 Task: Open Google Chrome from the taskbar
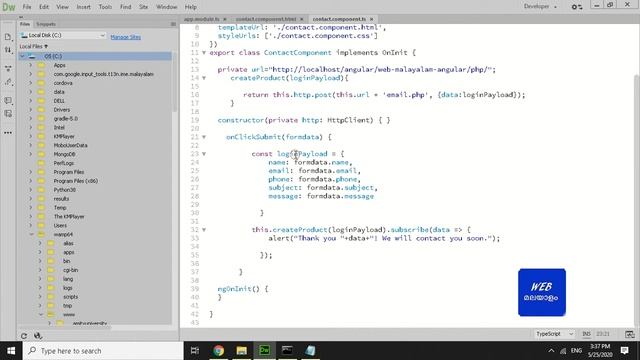(x=218, y=351)
